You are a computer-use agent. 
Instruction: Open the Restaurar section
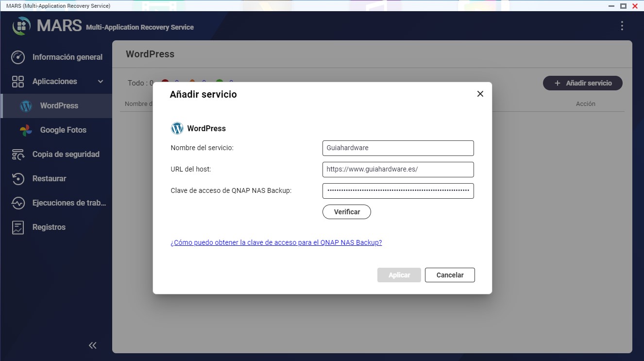pyautogui.click(x=56, y=178)
